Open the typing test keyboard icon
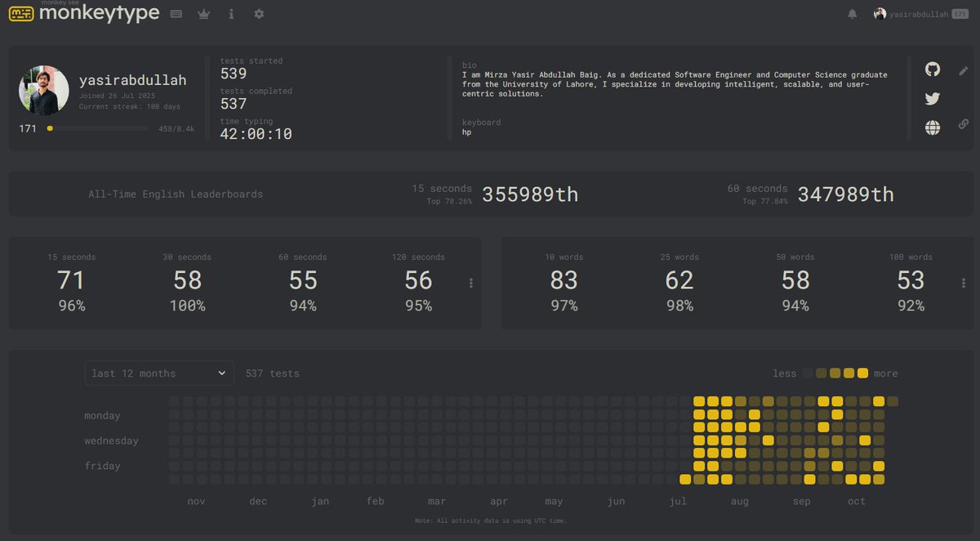 176,14
